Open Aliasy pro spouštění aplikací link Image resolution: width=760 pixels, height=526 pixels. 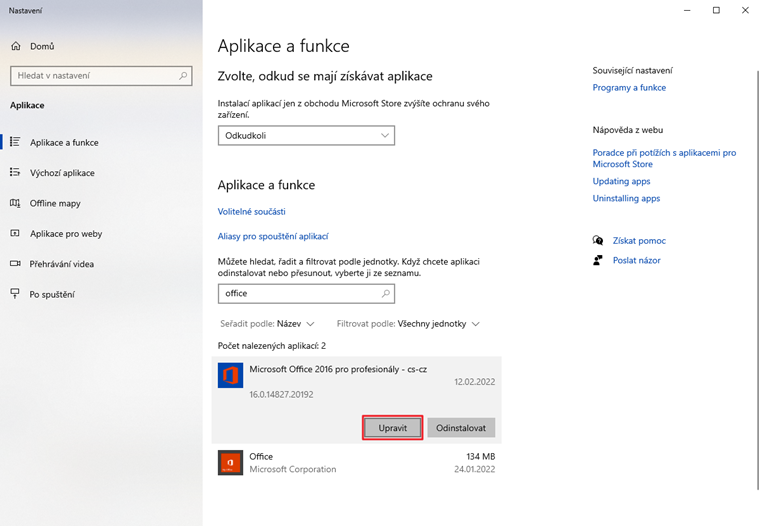[x=273, y=236]
